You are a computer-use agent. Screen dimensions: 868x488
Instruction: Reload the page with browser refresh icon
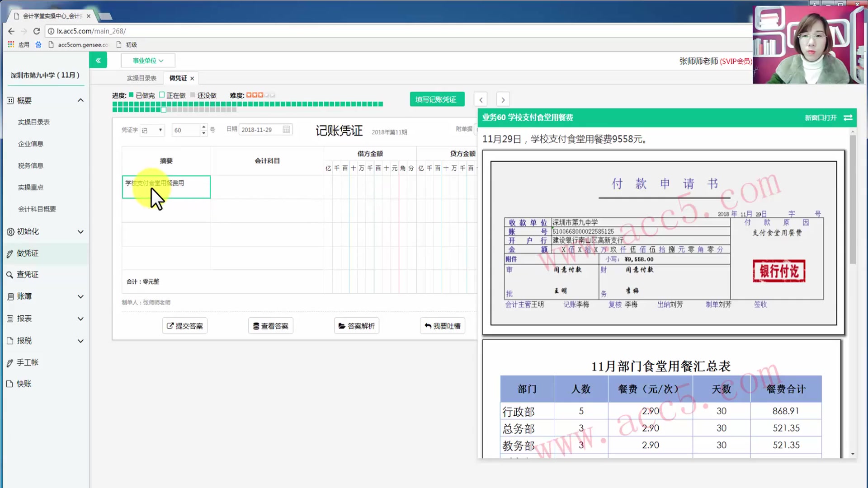pyautogui.click(x=37, y=31)
